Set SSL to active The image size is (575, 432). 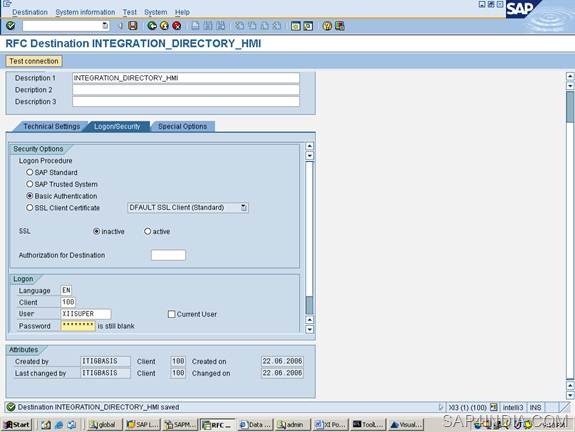point(147,231)
